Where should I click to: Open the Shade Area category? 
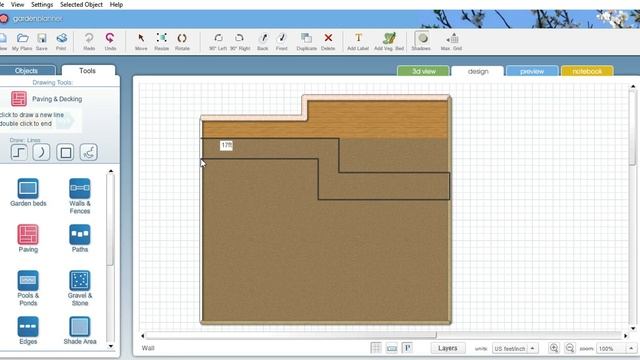point(80,327)
